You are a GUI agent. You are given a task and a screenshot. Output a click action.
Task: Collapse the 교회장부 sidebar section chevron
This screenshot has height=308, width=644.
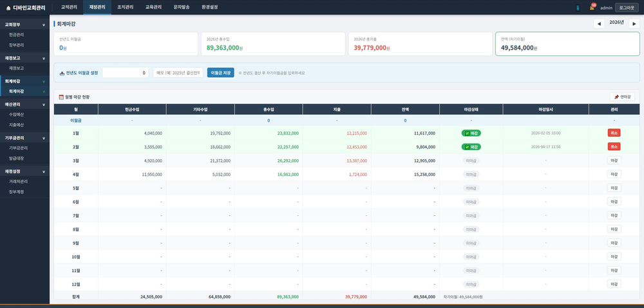pyautogui.click(x=44, y=24)
